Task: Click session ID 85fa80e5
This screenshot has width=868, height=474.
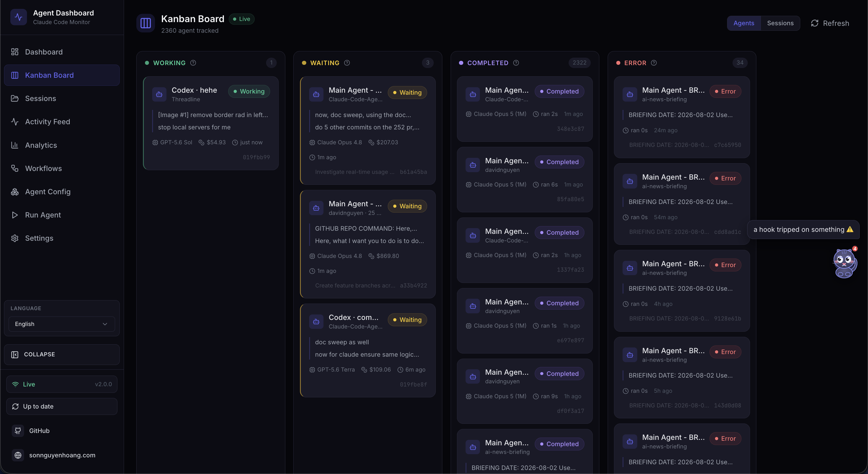Action: 570,199
